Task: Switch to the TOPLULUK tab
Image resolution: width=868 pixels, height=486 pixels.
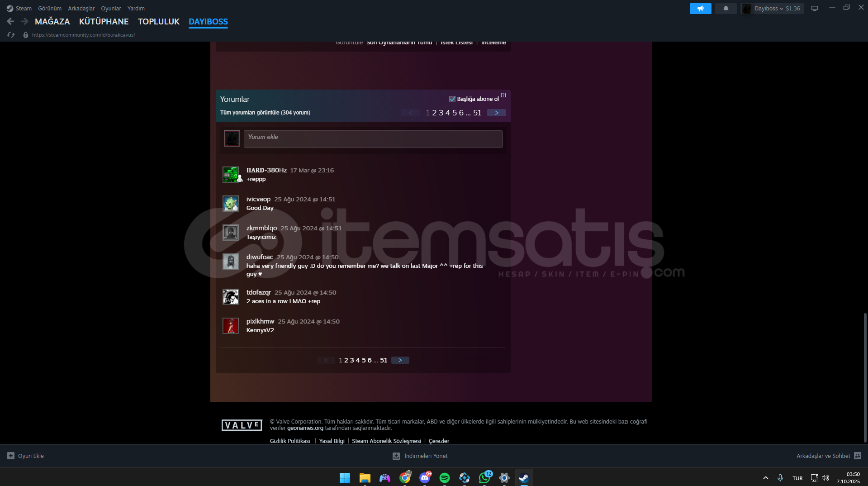Action: point(159,22)
